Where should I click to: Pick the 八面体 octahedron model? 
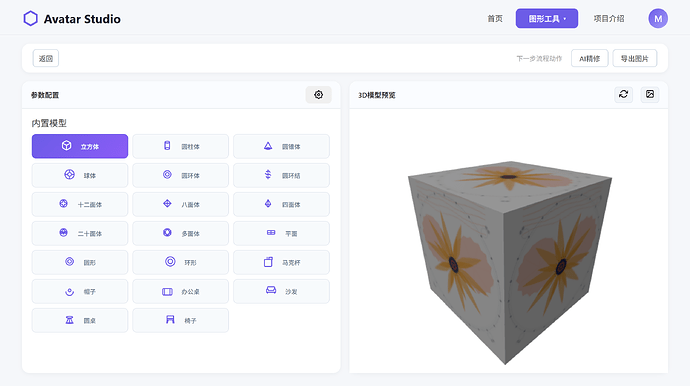pos(180,204)
